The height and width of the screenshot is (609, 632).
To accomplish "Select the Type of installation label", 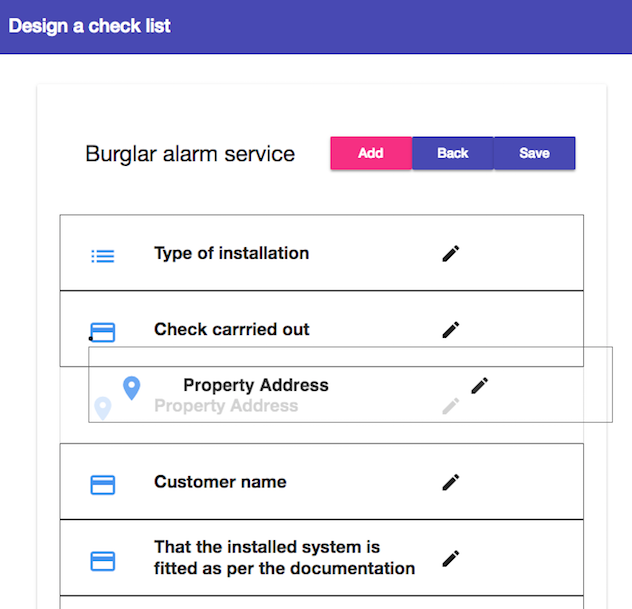I will (232, 254).
